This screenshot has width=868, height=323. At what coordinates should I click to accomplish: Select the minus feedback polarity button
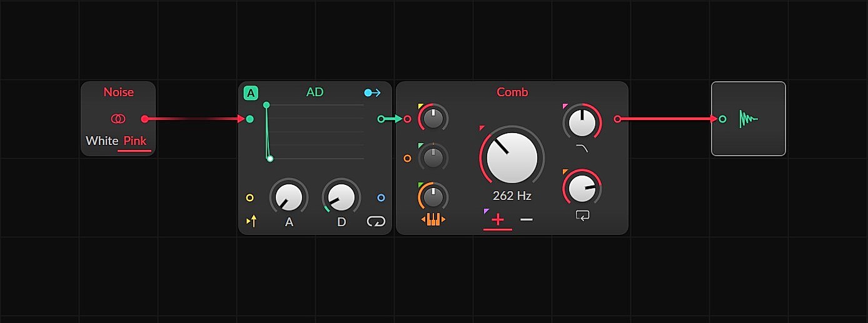point(527,219)
